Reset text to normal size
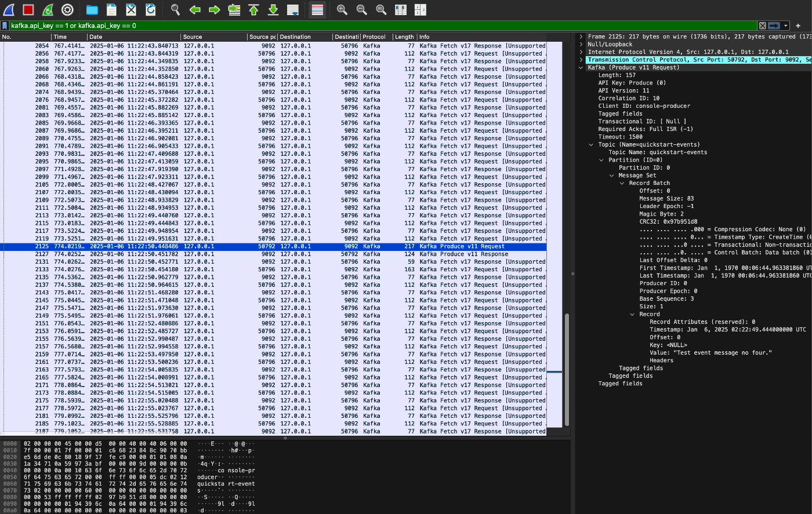Image resolution: width=812 pixels, height=514 pixels. pyautogui.click(x=381, y=9)
